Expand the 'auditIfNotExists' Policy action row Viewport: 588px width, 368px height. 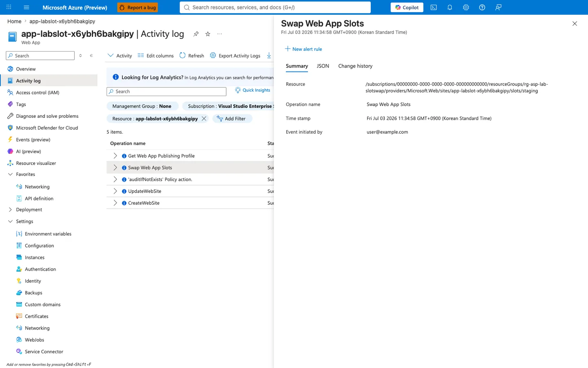pos(115,180)
